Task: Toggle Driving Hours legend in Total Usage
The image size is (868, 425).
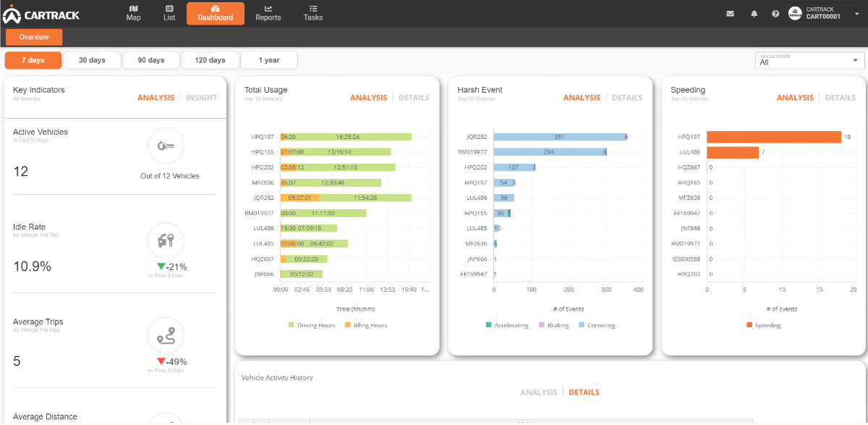Action: pos(312,326)
